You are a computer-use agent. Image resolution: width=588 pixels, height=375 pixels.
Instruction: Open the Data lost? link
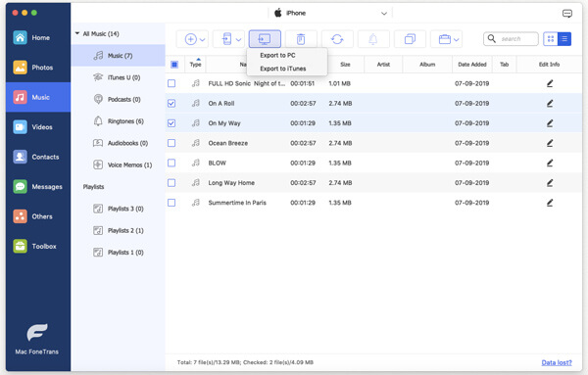click(x=557, y=362)
